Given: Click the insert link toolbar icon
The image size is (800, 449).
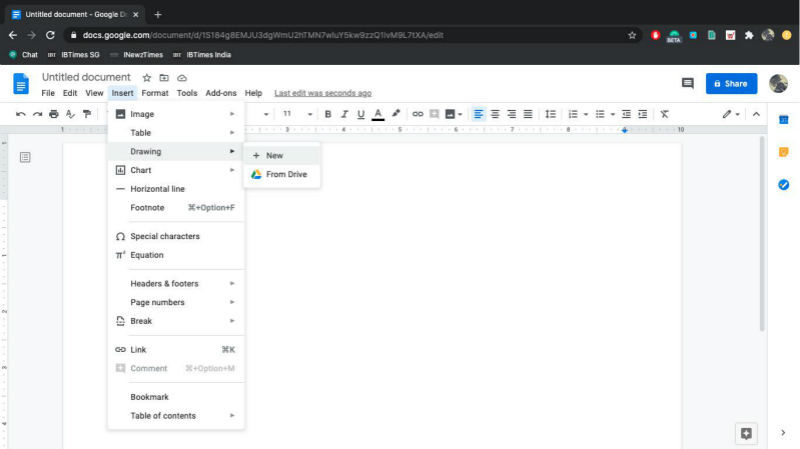Looking at the screenshot, I should 418,114.
